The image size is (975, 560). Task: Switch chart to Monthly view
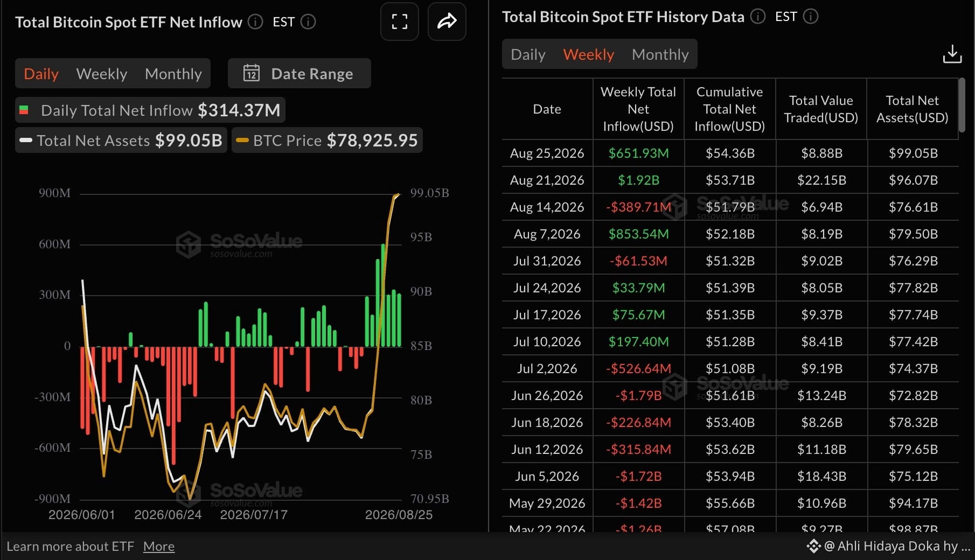pyautogui.click(x=173, y=74)
